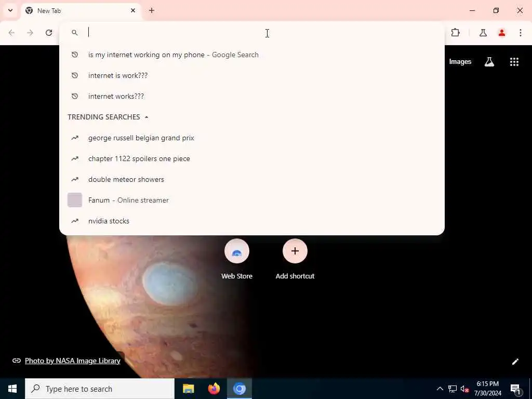Click inside the address bar input

click(x=251, y=33)
